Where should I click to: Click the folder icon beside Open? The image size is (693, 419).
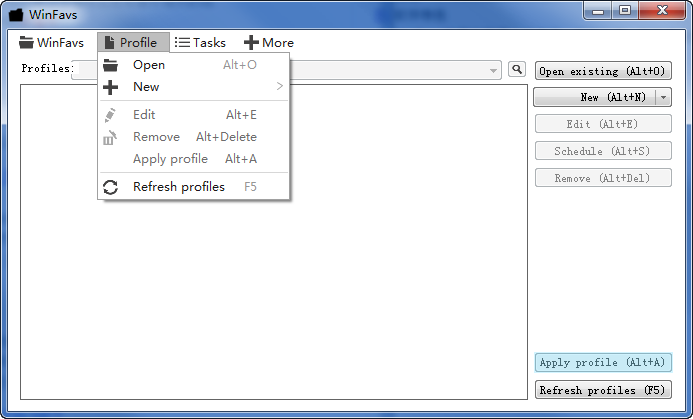(110, 65)
